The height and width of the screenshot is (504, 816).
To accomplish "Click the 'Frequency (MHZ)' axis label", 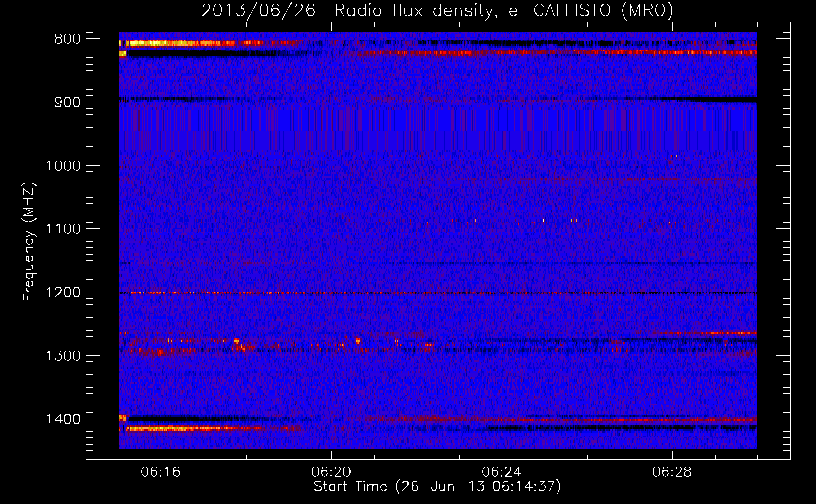I will click(29, 242).
